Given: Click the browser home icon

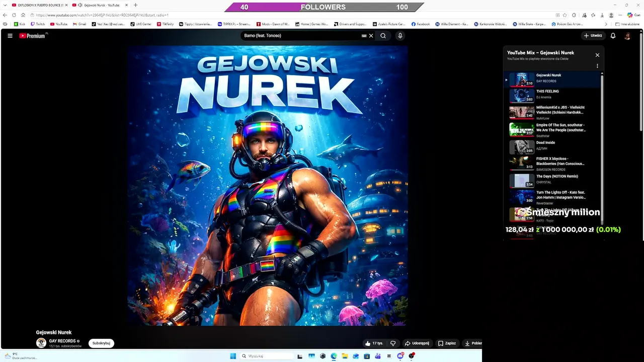Looking at the screenshot, I should click(x=23, y=15).
